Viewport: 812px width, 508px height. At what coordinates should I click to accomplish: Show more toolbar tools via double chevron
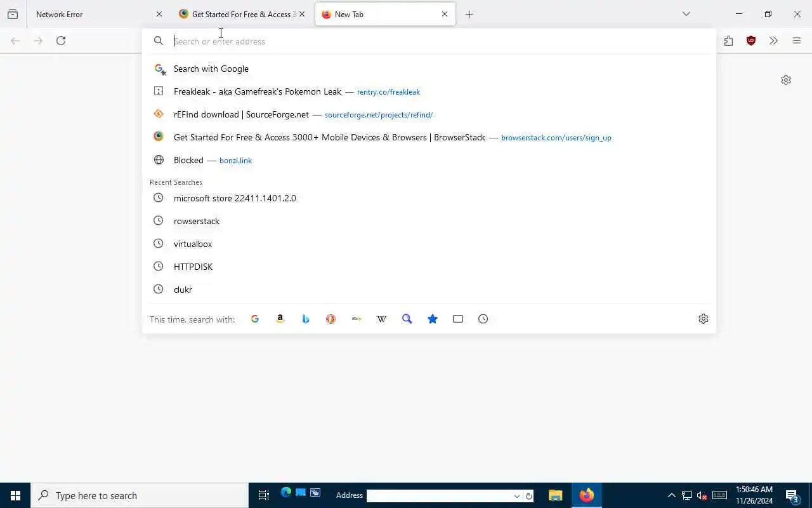pos(773,41)
